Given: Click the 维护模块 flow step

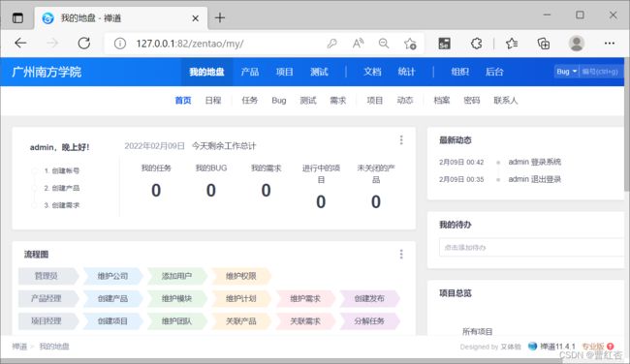Looking at the screenshot, I should [x=176, y=298].
